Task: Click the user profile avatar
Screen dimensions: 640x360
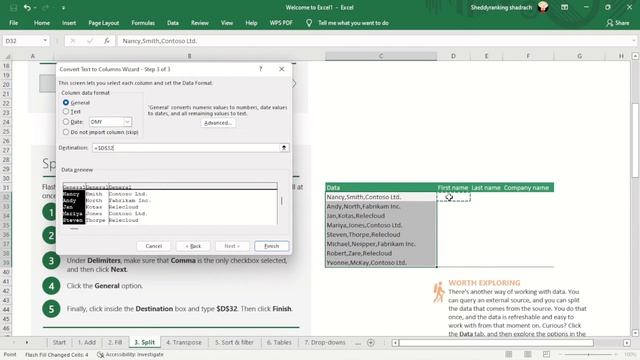Action: 543,7
